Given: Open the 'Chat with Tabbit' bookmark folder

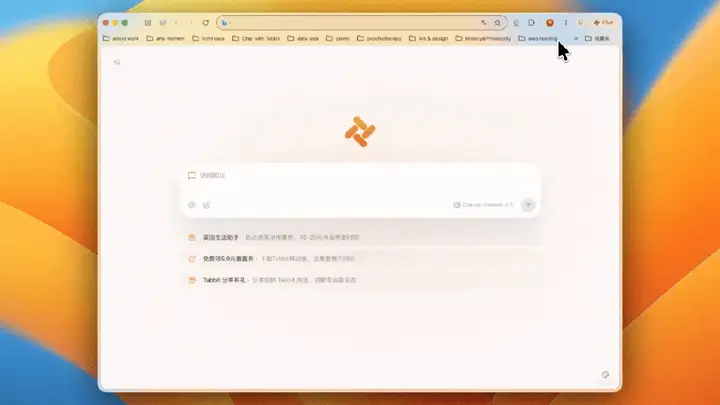Looking at the screenshot, I should pos(256,39).
